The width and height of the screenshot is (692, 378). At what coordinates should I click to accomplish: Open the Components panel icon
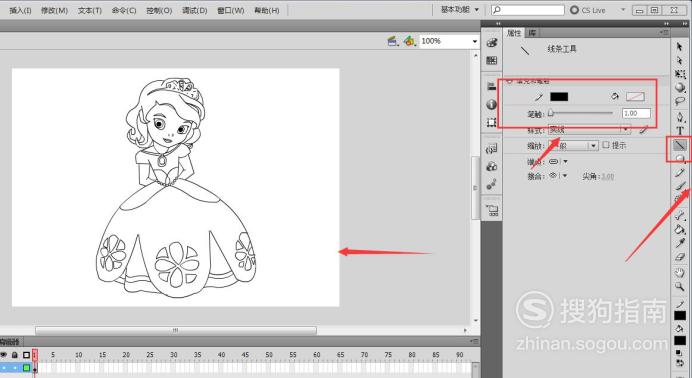pos(492,166)
